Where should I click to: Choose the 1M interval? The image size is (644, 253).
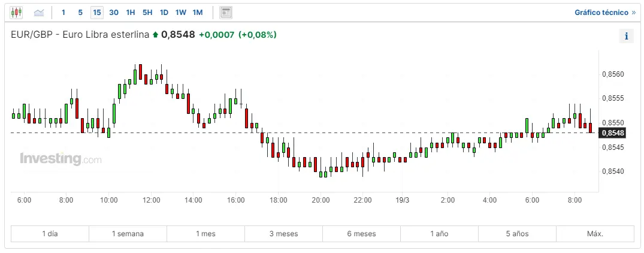pyautogui.click(x=198, y=13)
